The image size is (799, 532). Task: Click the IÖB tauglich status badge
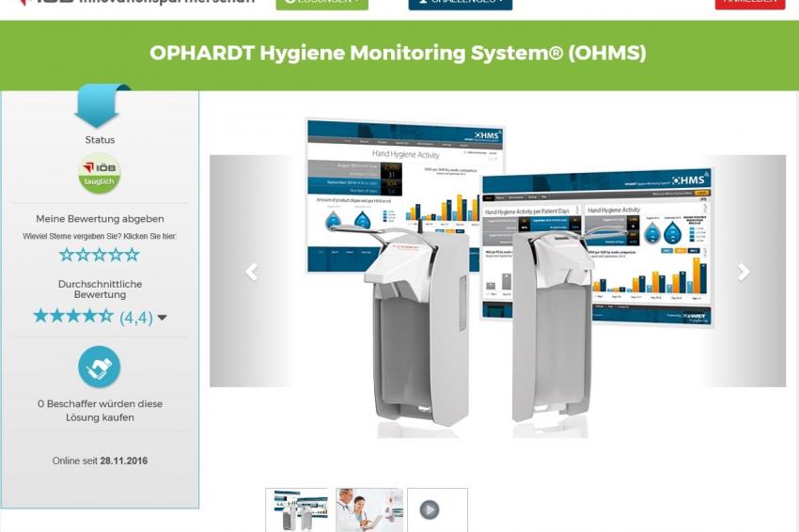point(100,174)
